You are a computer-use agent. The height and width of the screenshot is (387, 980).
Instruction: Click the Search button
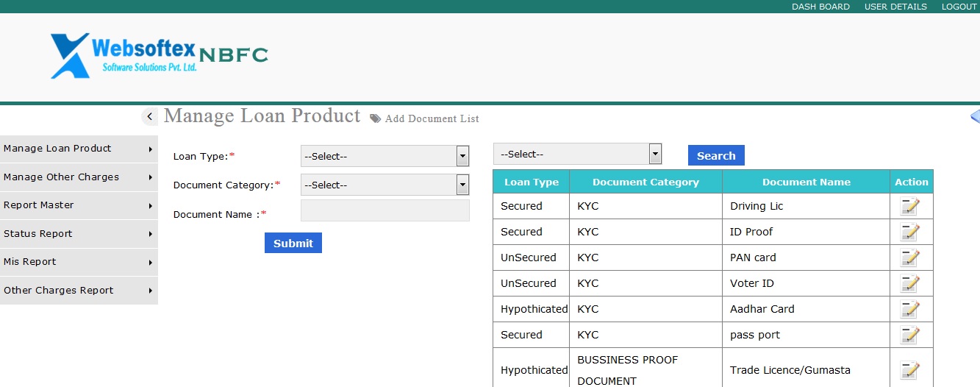tap(716, 155)
